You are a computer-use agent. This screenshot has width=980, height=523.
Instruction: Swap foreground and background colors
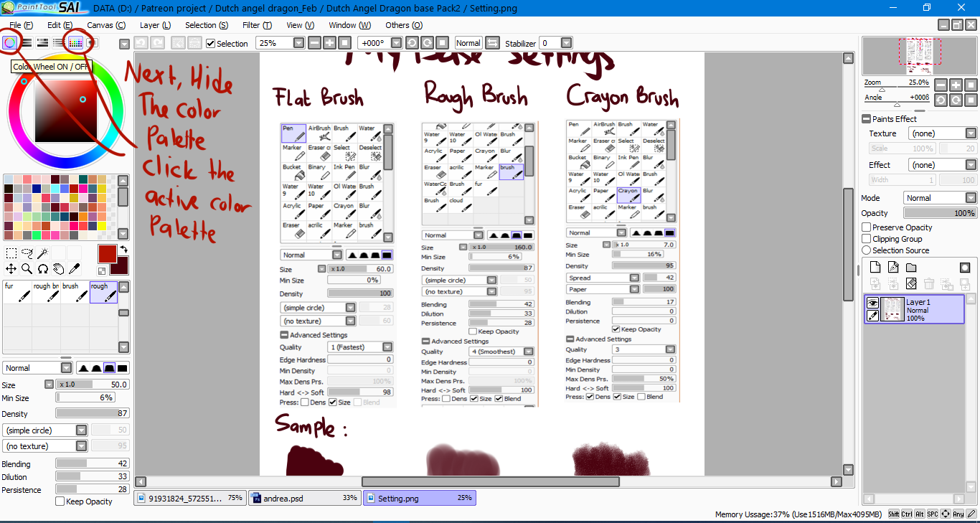click(x=123, y=249)
